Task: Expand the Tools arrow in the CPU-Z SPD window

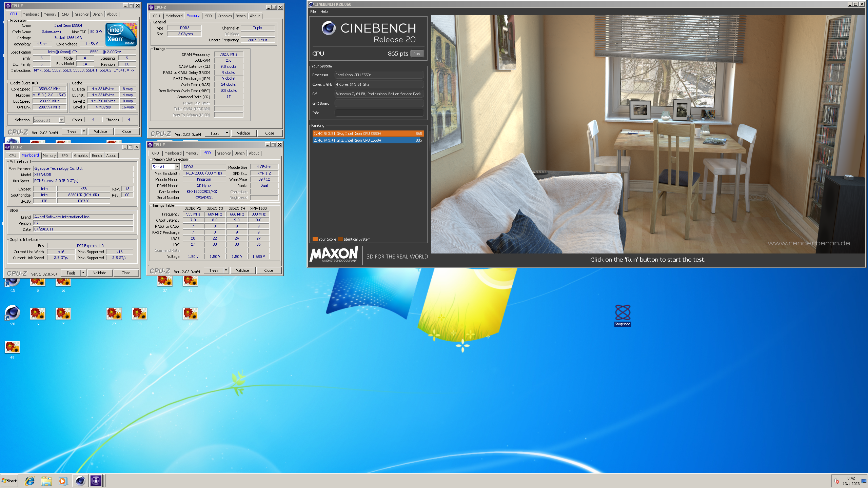Action: coord(226,270)
